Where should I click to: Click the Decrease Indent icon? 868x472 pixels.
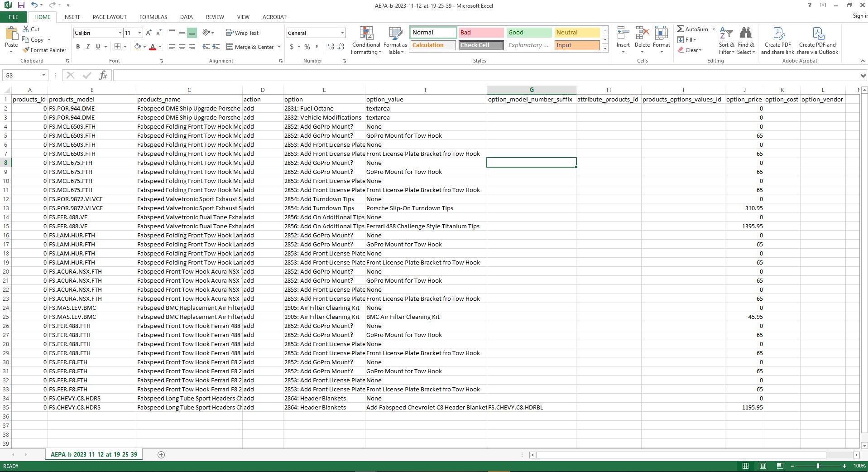click(x=206, y=47)
